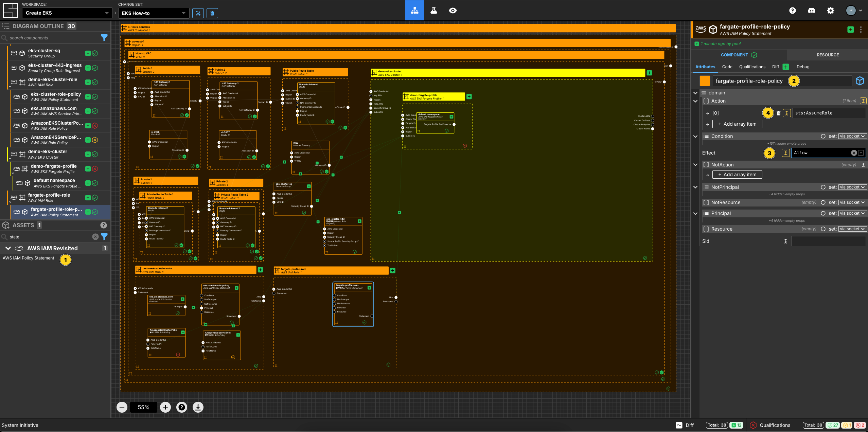The width and height of the screenshot is (868, 432).
Task: Open the Qualifications sub-tab
Action: coord(752,67)
